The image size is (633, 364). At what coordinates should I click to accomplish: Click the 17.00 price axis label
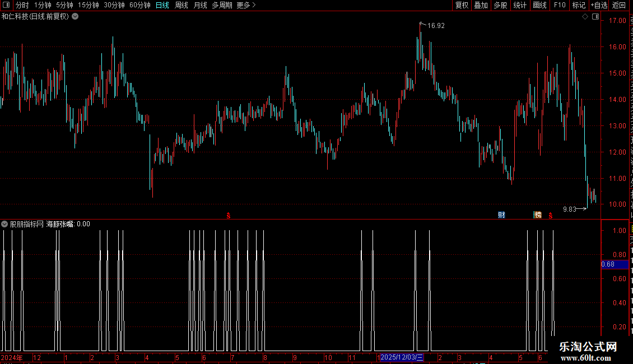pyautogui.click(x=617, y=21)
